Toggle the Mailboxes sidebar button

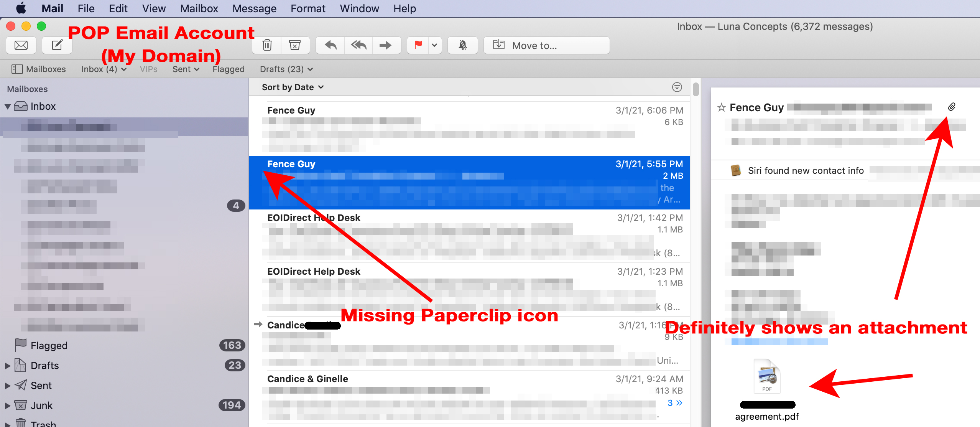(38, 69)
